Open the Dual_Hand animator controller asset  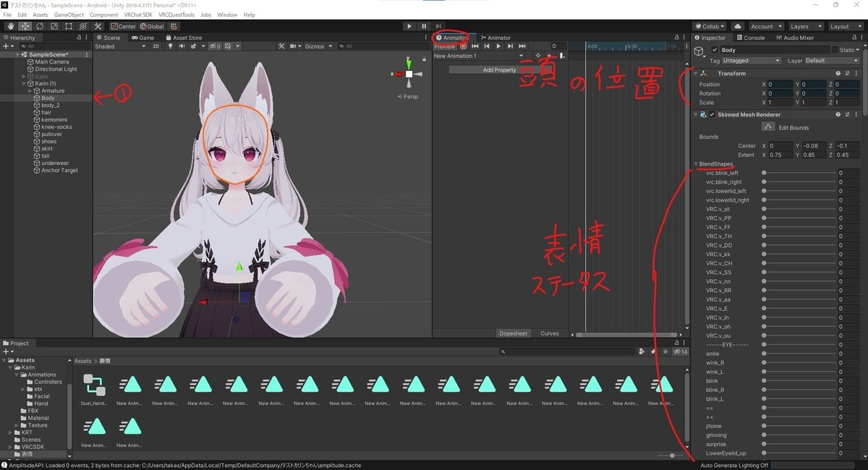coord(95,390)
